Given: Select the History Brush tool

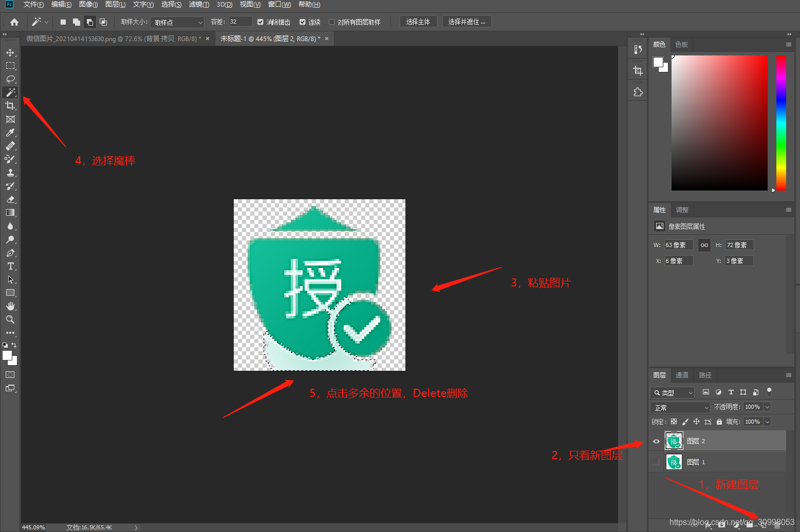Looking at the screenshot, I should coord(10,186).
